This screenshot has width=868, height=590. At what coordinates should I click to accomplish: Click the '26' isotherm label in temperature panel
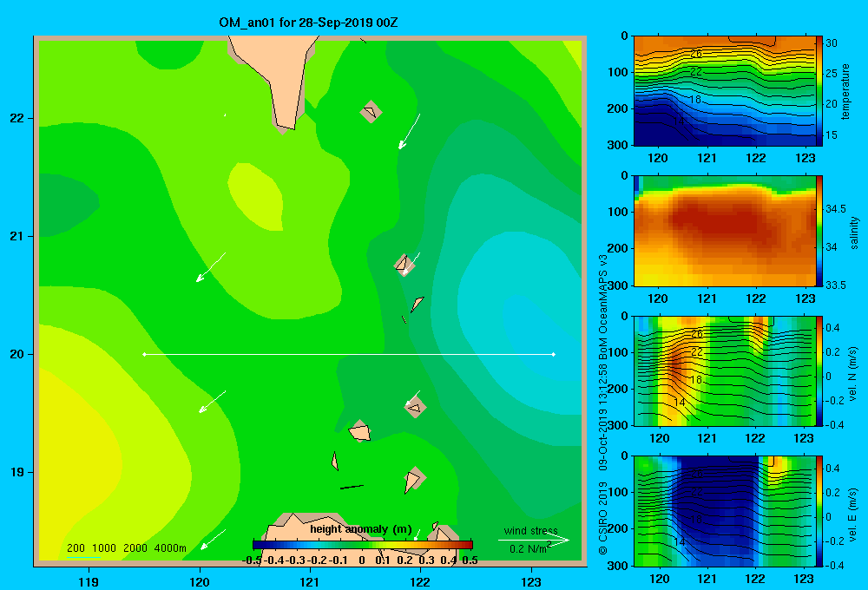tap(696, 54)
